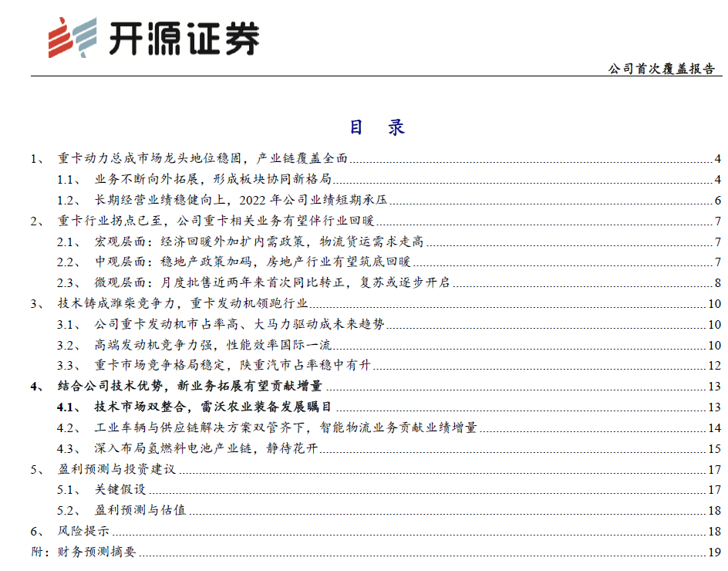Open entry 4.1 技术市场双整合
Viewport: 728px width, 571px height.
coord(389,407)
